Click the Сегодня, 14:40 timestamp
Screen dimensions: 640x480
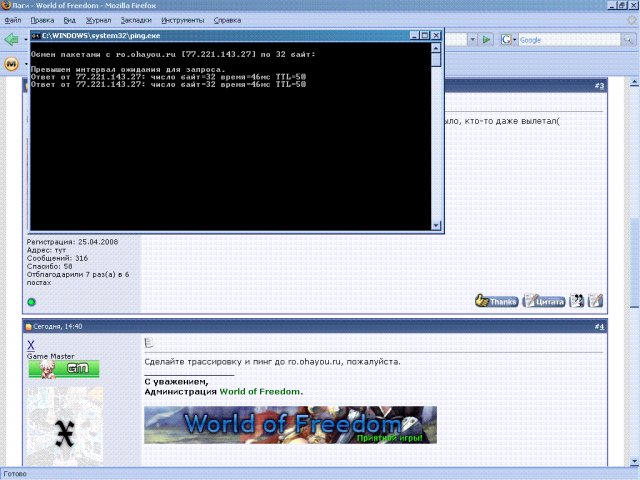tap(58, 327)
